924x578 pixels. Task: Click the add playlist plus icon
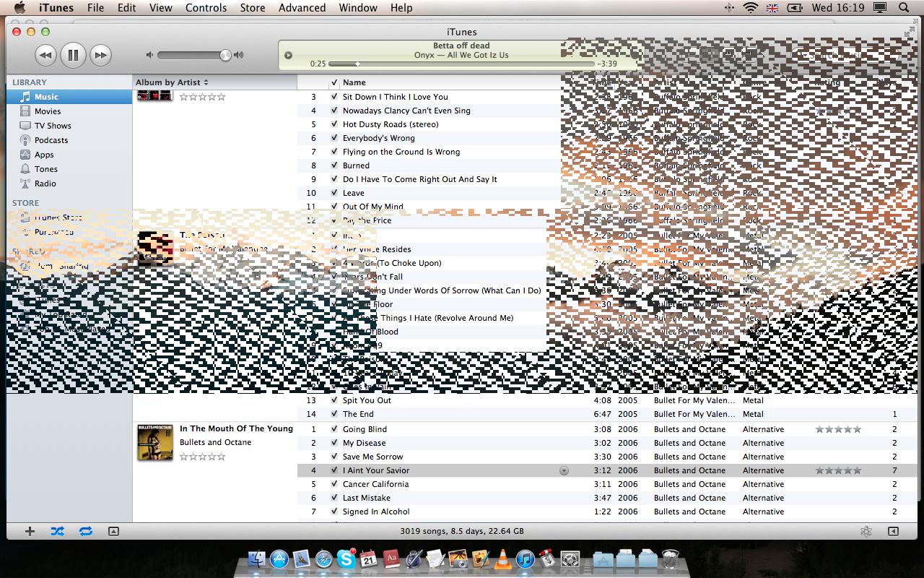click(x=30, y=531)
